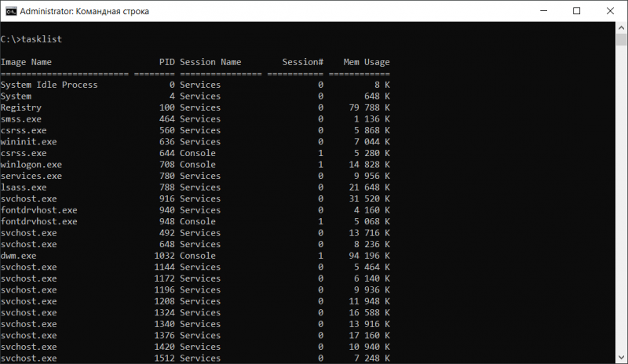Click the services.exe process name
628x364 pixels.
[x=31, y=176]
